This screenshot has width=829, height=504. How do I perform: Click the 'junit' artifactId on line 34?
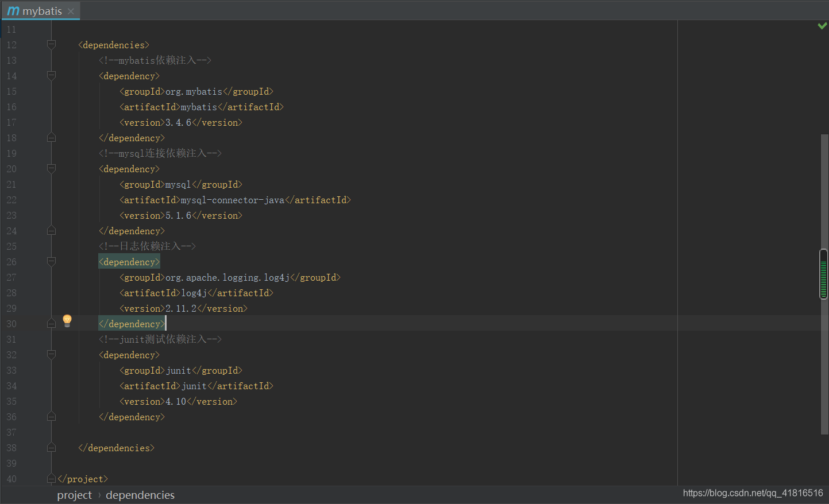pyautogui.click(x=194, y=386)
